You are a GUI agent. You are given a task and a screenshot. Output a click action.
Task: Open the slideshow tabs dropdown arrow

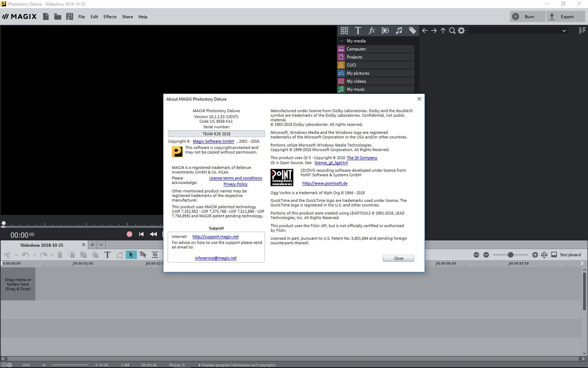tap(102, 245)
